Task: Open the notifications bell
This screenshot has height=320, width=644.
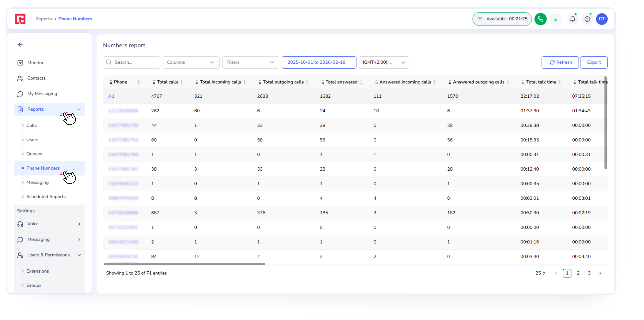Action: pos(573,19)
